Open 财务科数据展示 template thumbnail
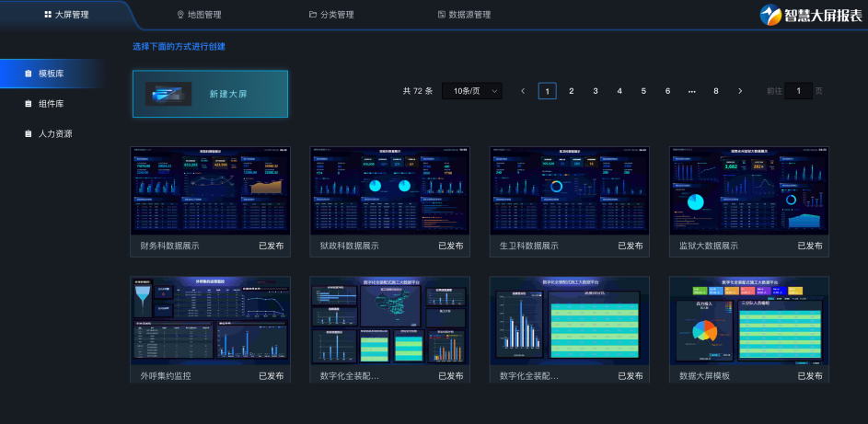 (x=211, y=190)
